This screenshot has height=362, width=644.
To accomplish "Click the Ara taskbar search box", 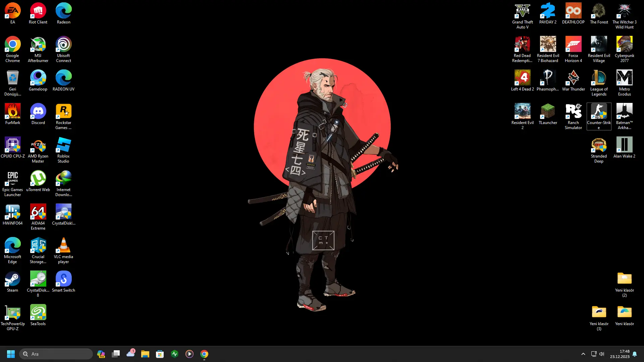I will [x=56, y=354].
